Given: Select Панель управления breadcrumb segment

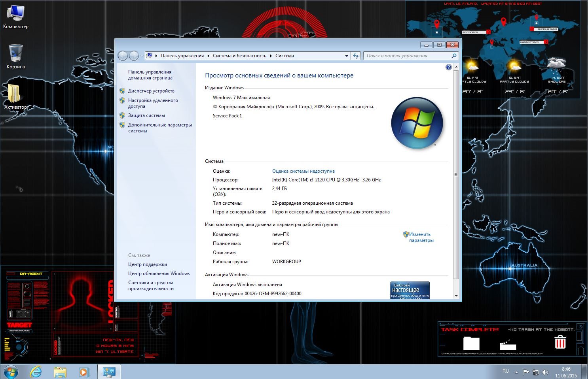Looking at the screenshot, I should (182, 56).
